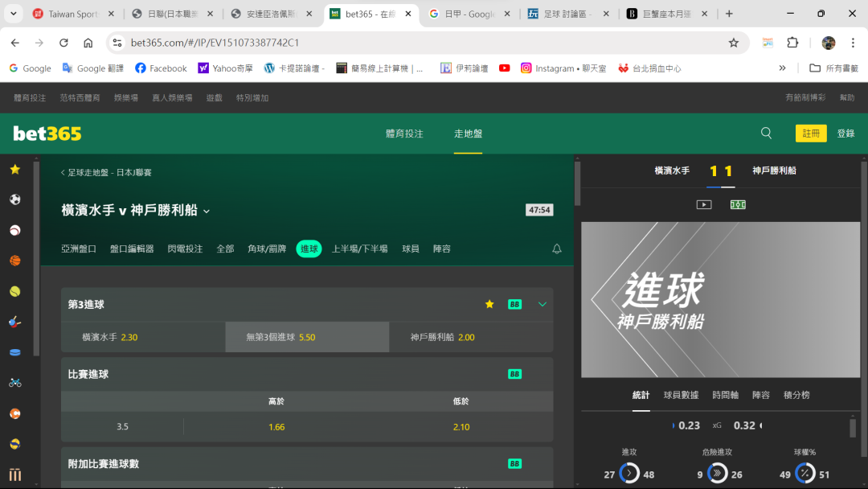Screen dimensions: 868x489
Task: Select 亞洲盤口 market tab
Action: [79, 249]
